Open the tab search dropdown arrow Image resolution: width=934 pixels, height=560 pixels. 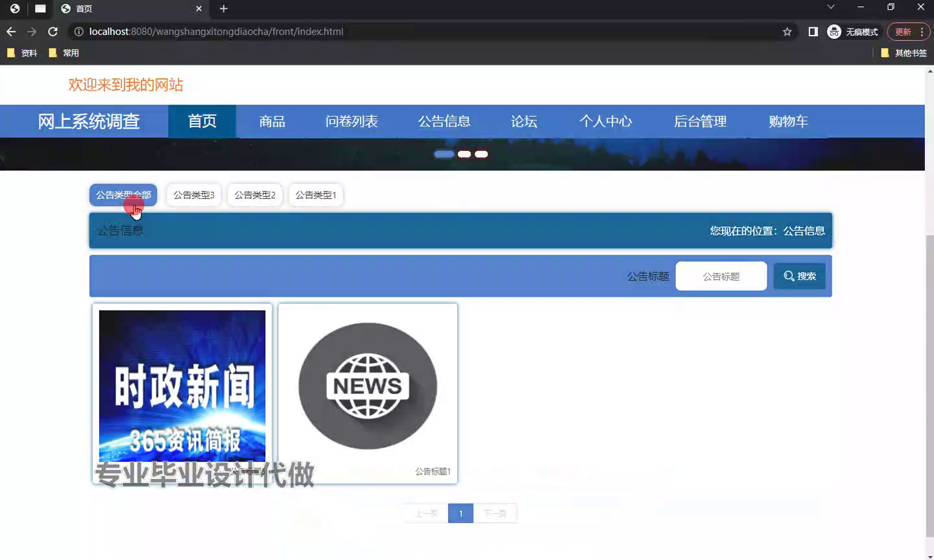(x=830, y=7)
